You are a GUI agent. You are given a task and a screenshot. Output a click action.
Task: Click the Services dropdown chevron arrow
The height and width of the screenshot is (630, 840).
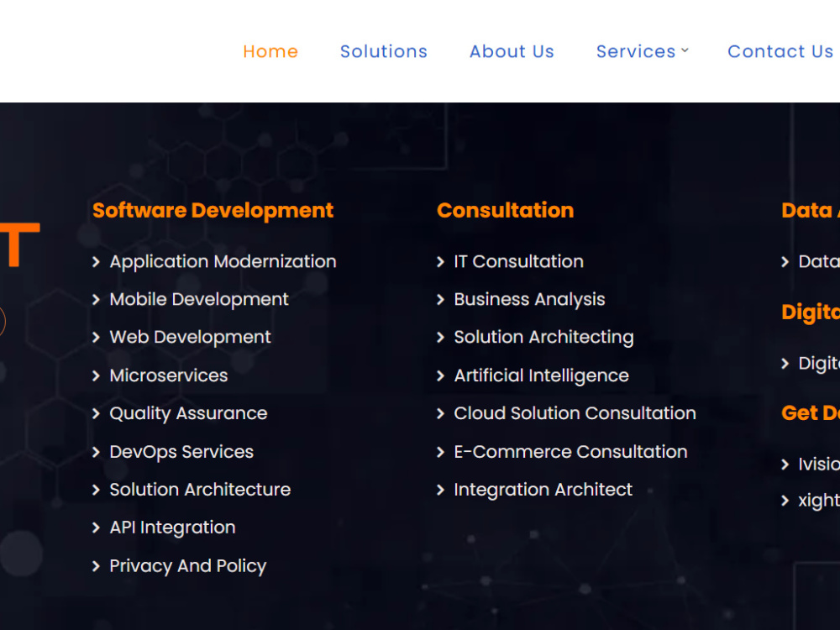click(x=685, y=50)
